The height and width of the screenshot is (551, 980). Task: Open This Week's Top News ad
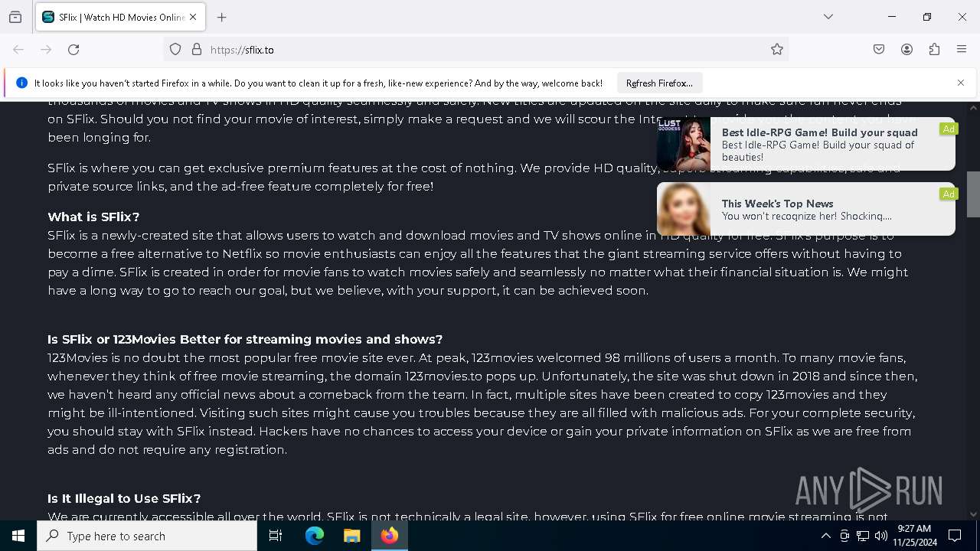(x=805, y=209)
